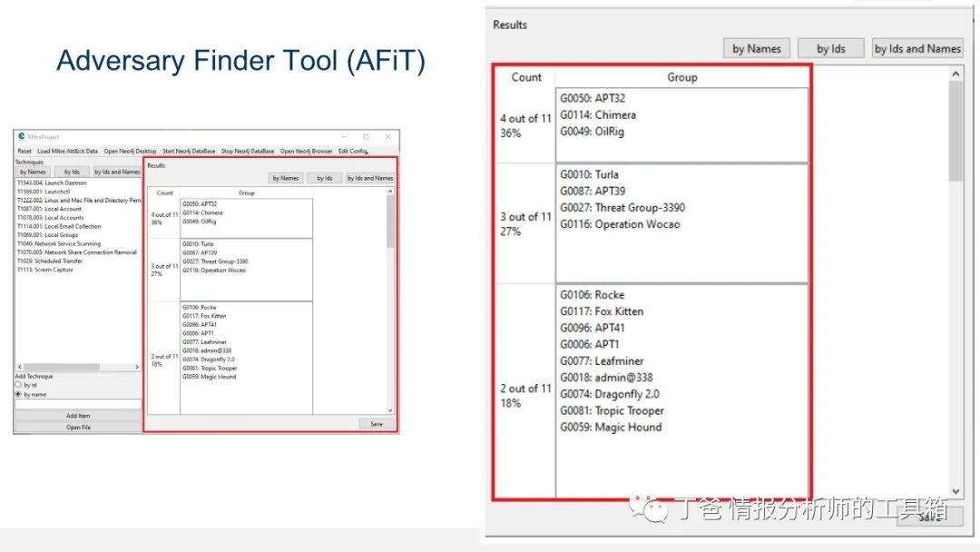980x552 pixels.
Task: Click G0027: Threat Group-3390 in enlarged view
Action: pos(622,208)
